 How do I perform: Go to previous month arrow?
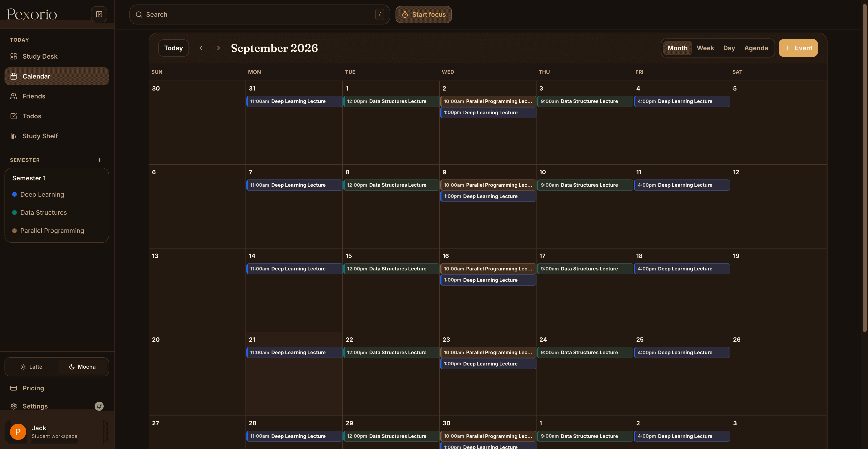pos(201,48)
